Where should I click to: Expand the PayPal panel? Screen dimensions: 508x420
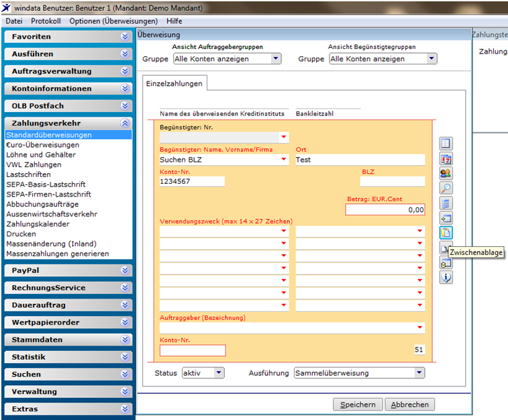click(x=125, y=270)
